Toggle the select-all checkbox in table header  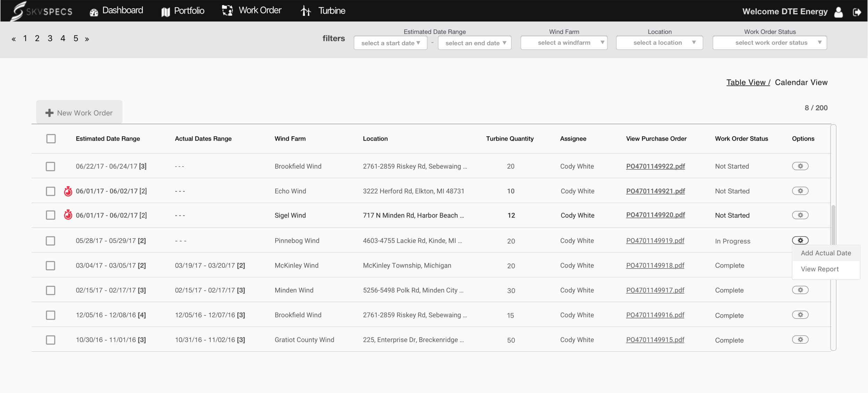(51, 139)
